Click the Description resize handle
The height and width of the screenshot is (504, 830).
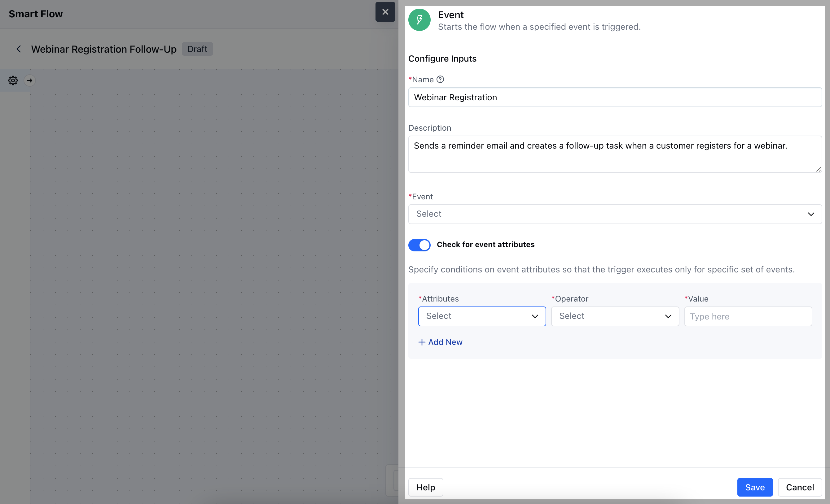(818, 169)
